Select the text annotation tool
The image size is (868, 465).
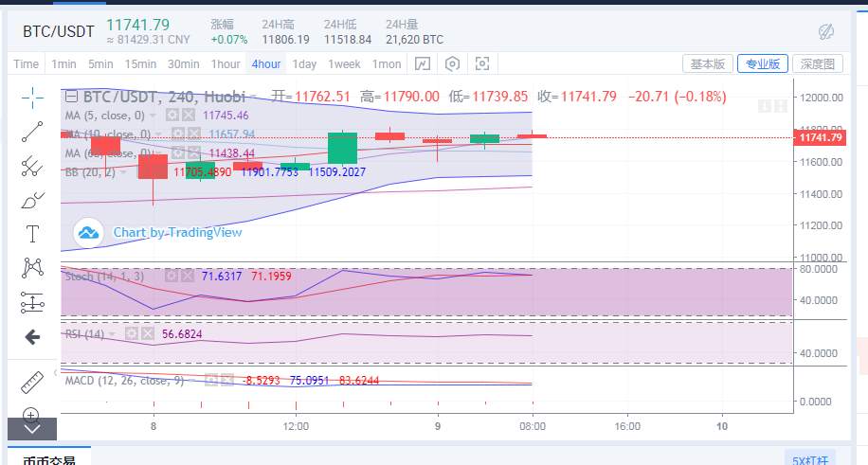[x=32, y=234]
